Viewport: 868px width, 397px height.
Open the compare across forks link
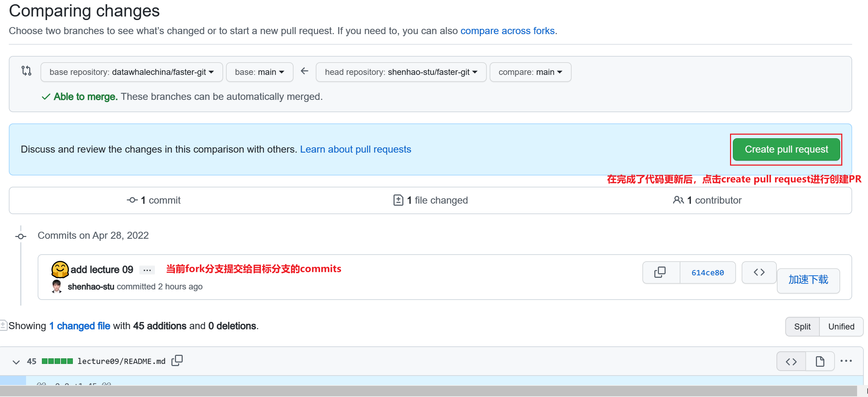point(507,31)
